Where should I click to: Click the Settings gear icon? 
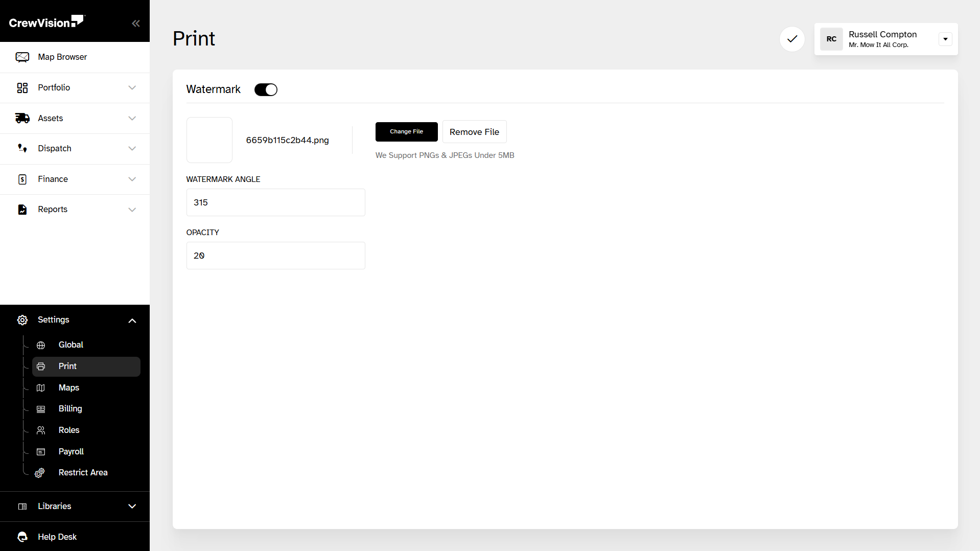[x=22, y=320]
